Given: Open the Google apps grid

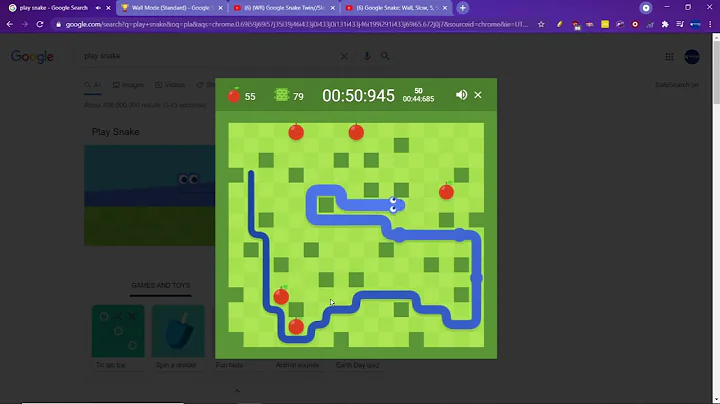Looking at the screenshot, I should [x=669, y=56].
